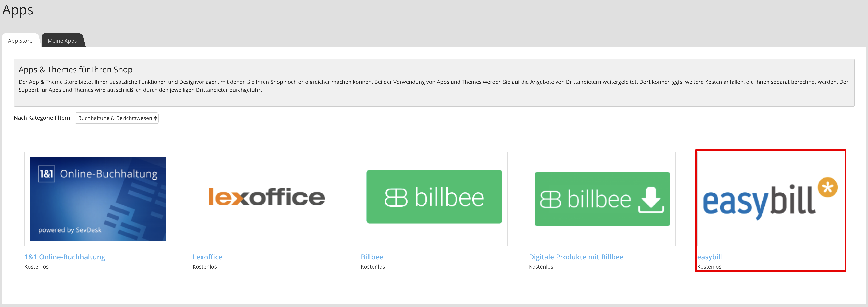Click Kostenlos under the Billbee link
The height and width of the screenshot is (307, 868).
pyautogui.click(x=373, y=266)
